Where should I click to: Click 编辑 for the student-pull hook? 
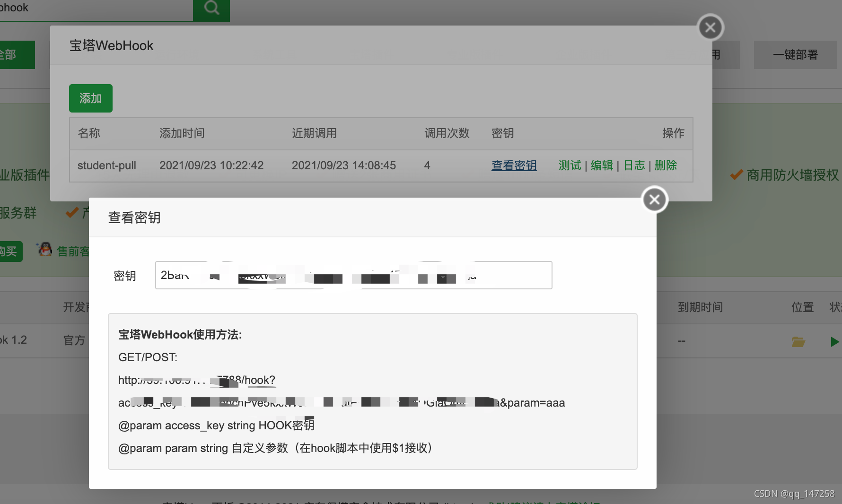click(602, 165)
